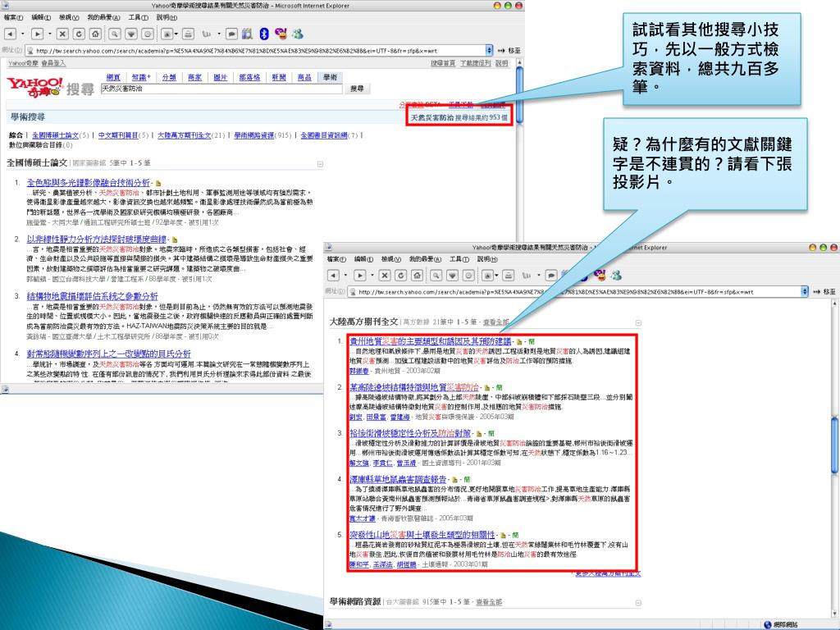840x630 pixels.
Task: Click MSN Messenger icon in lower 大陸萬方期刊全文 window
Action: click(x=616, y=276)
